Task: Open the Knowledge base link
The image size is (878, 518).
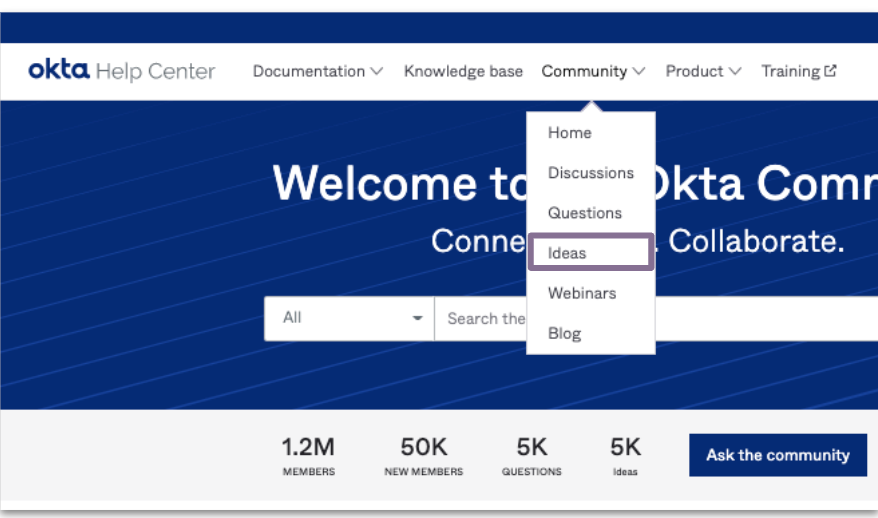Action: pyautogui.click(x=463, y=71)
